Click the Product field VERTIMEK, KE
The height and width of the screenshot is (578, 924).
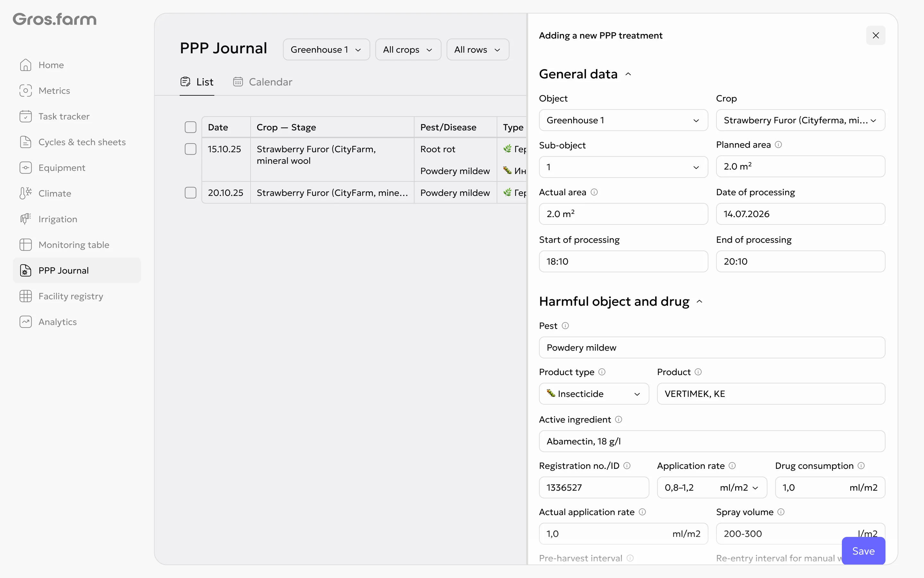point(771,394)
